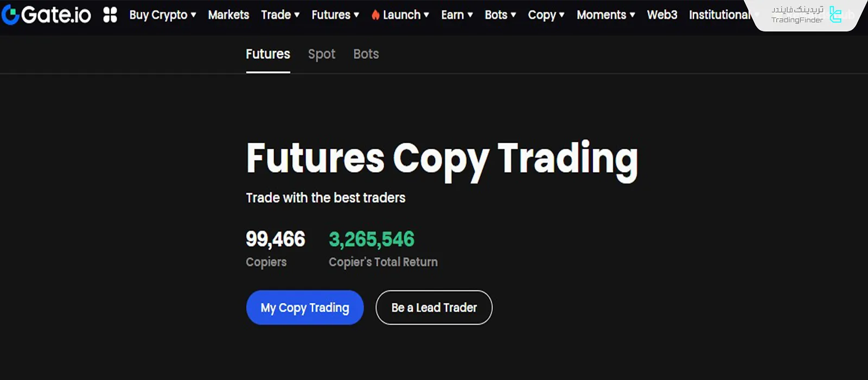
Task: Click the Be a Lead Trader button
Action: (433, 307)
